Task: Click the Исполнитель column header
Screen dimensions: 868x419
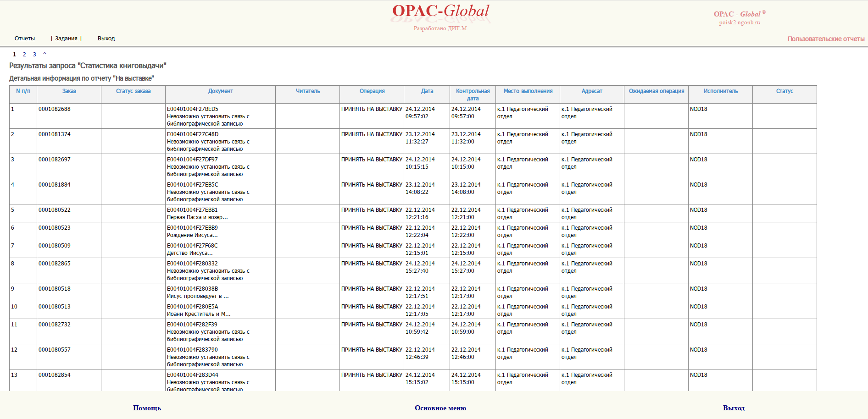Action: 721,91
